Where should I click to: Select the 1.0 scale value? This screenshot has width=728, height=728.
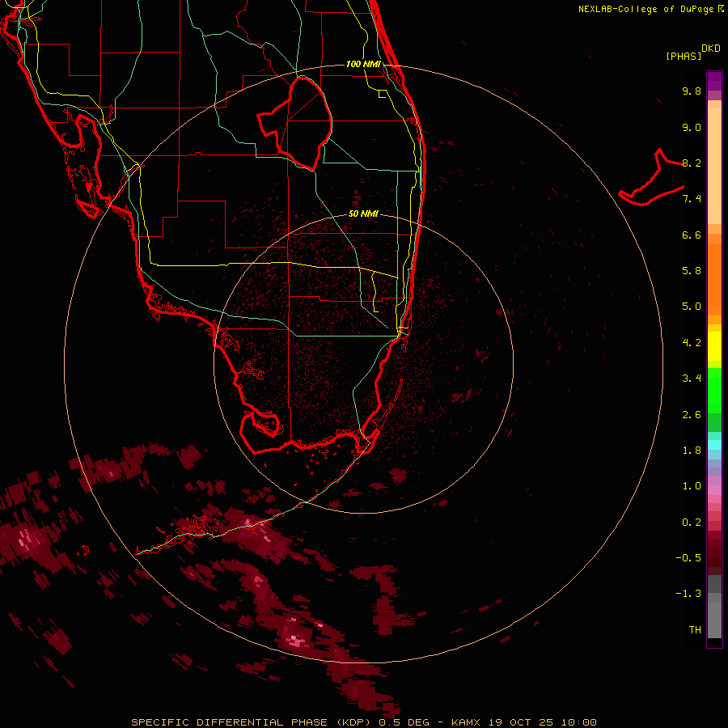click(x=692, y=486)
